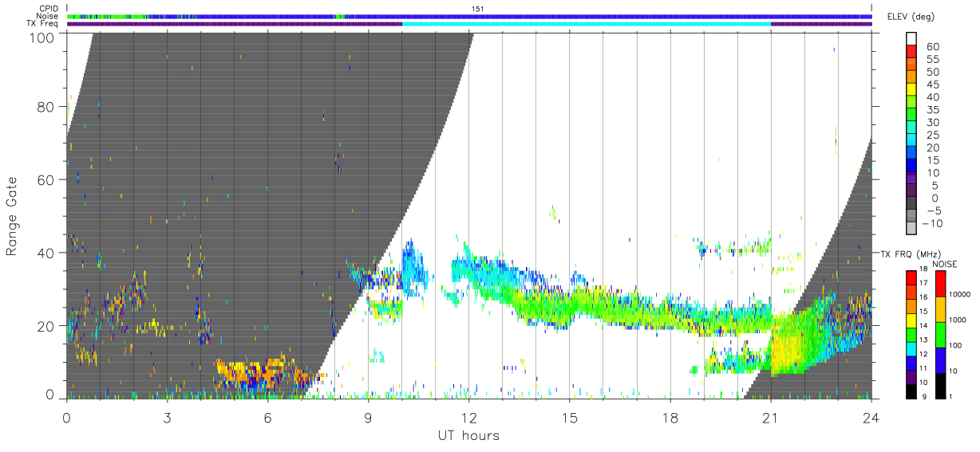
Task: Click the 40 tick on Range Gate axis
Action: click(46, 253)
